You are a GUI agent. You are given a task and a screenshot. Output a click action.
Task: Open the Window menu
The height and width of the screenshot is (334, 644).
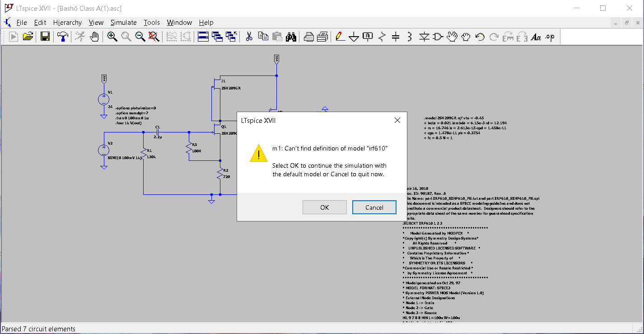pyautogui.click(x=179, y=23)
